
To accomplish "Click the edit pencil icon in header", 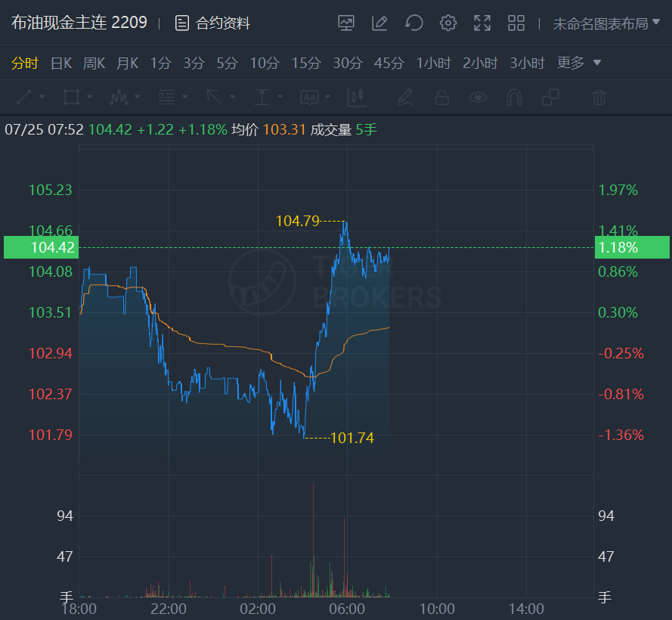I will 379,23.
